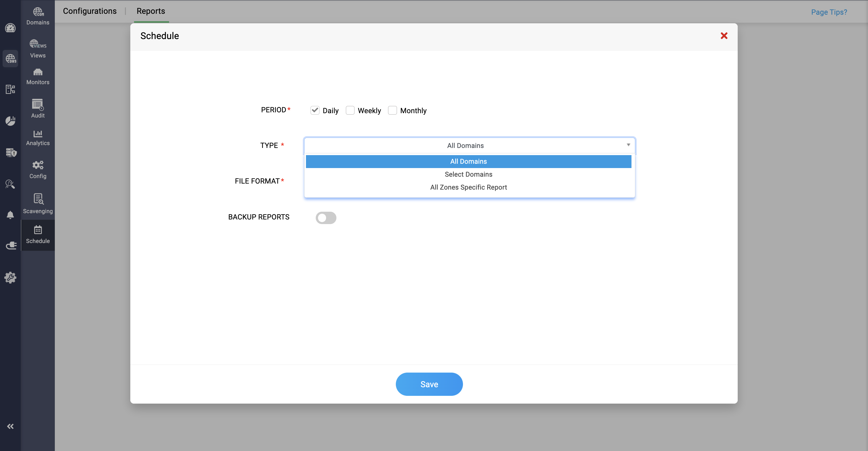This screenshot has height=451, width=868.
Task: Open the Scavenging sidebar item
Action: (x=38, y=203)
